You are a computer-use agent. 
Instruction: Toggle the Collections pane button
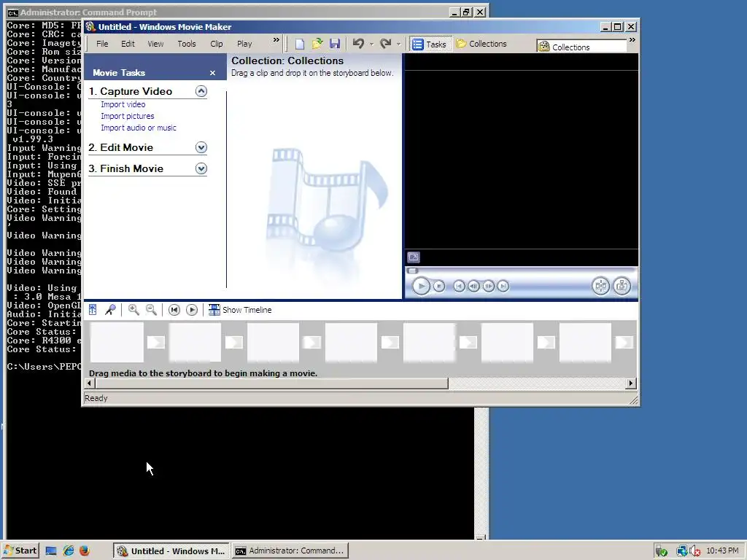(481, 44)
